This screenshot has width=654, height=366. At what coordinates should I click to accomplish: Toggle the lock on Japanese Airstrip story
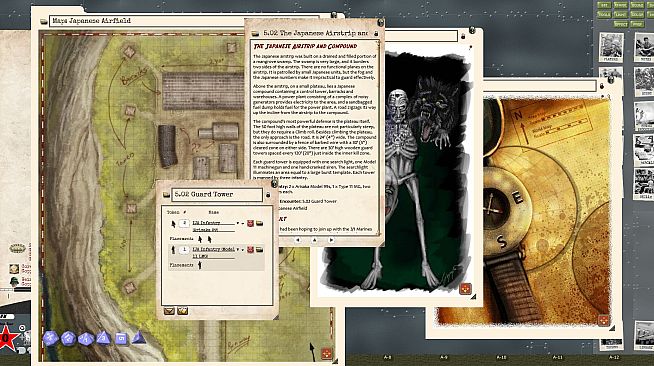(376, 33)
